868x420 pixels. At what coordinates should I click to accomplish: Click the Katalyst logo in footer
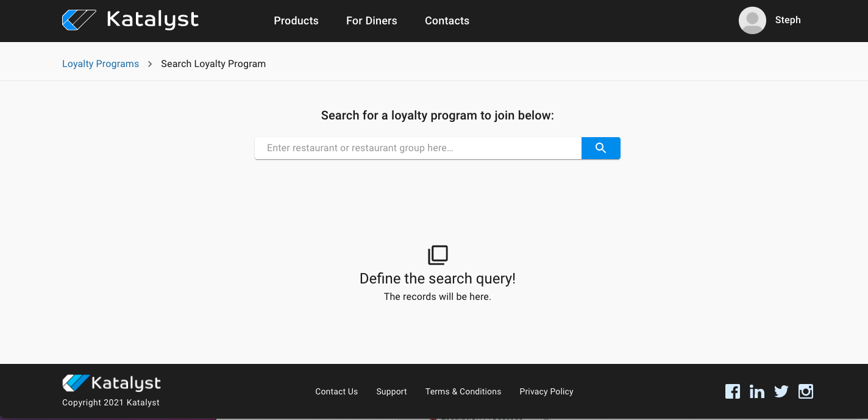[x=112, y=383]
